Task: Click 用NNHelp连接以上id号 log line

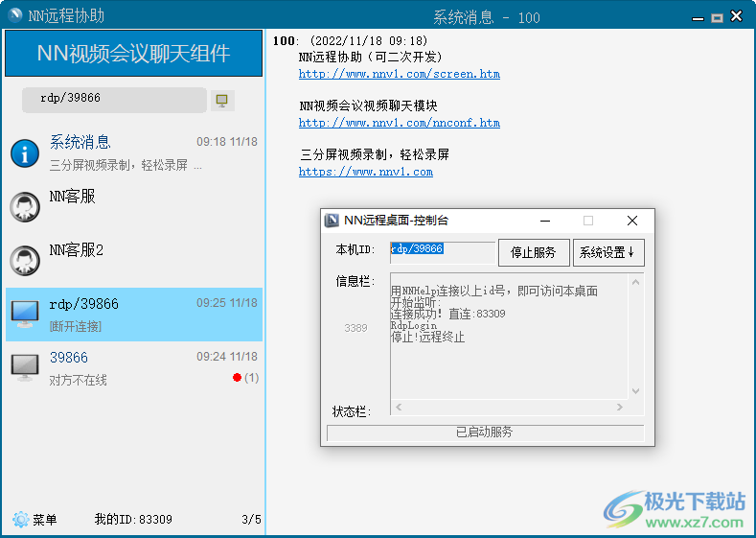Action: click(494, 291)
